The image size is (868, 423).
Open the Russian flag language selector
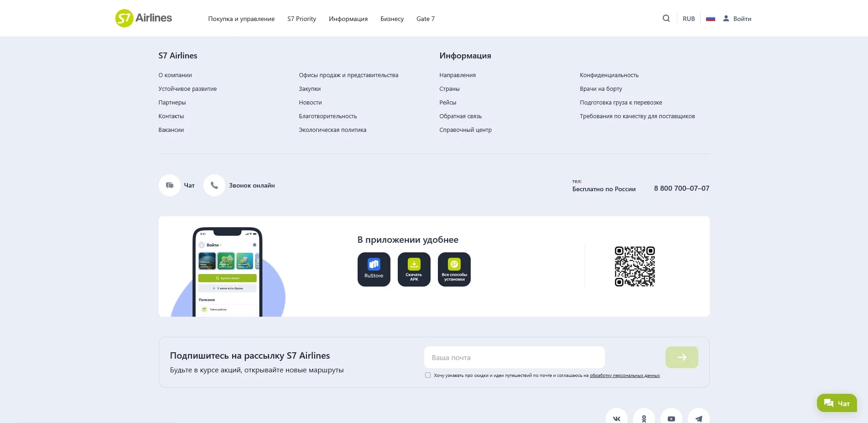click(x=710, y=19)
